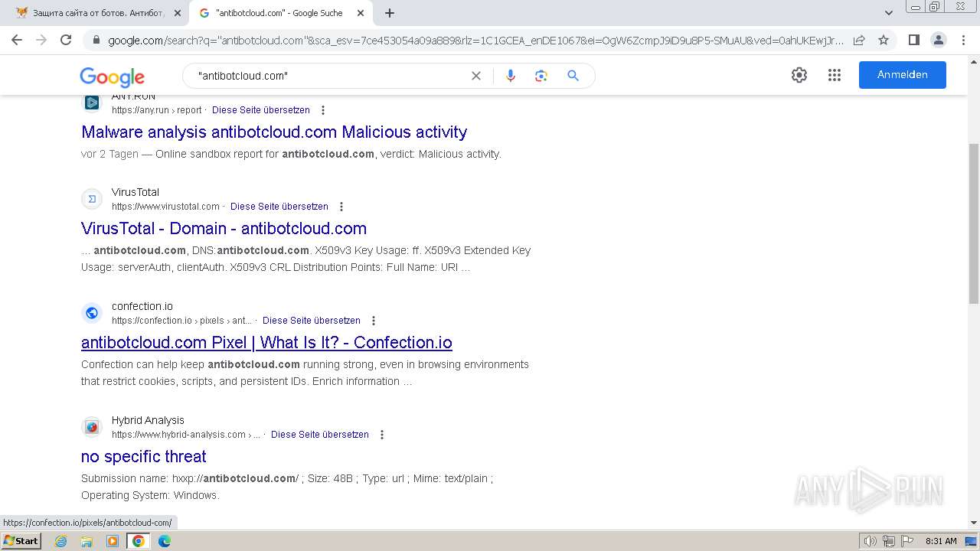Focus the Google search input field
This screenshot has width=980, height=551.
[x=329, y=76]
